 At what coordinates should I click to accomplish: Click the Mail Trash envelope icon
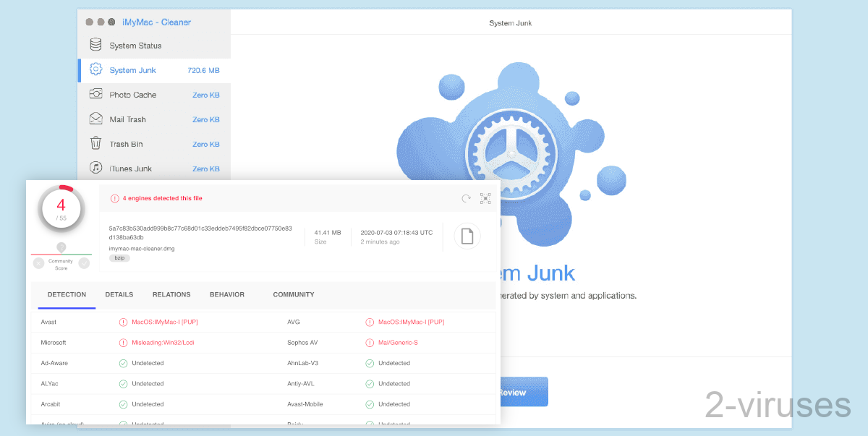tap(95, 119)
